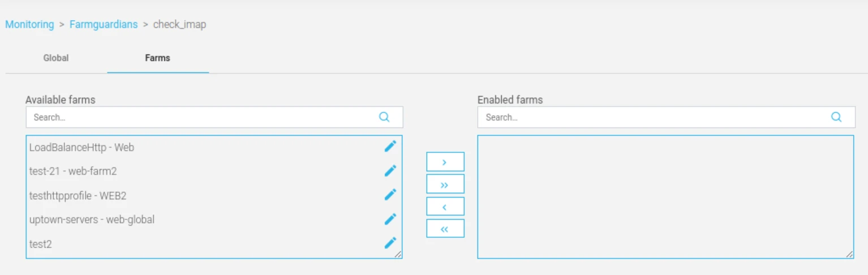Image resolution: width=868 pixels, height=275 pixels.
Task: Move selected farm to enabled with single arrow
Action: coord(445,162)
